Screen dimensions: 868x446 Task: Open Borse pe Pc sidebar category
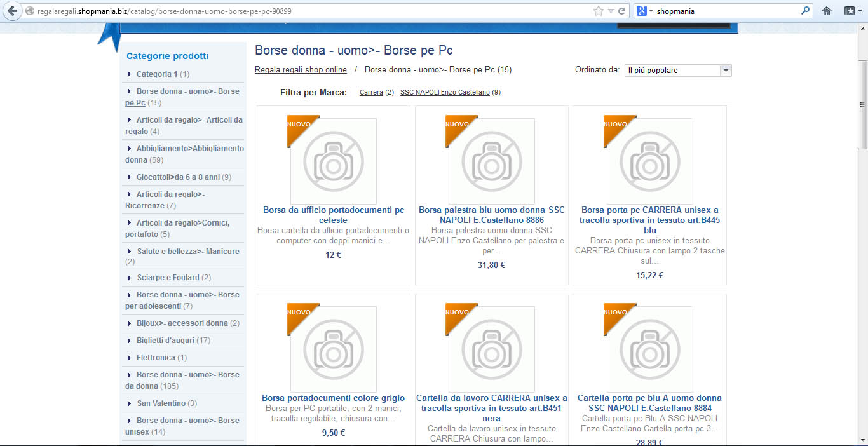click(182, 97)
